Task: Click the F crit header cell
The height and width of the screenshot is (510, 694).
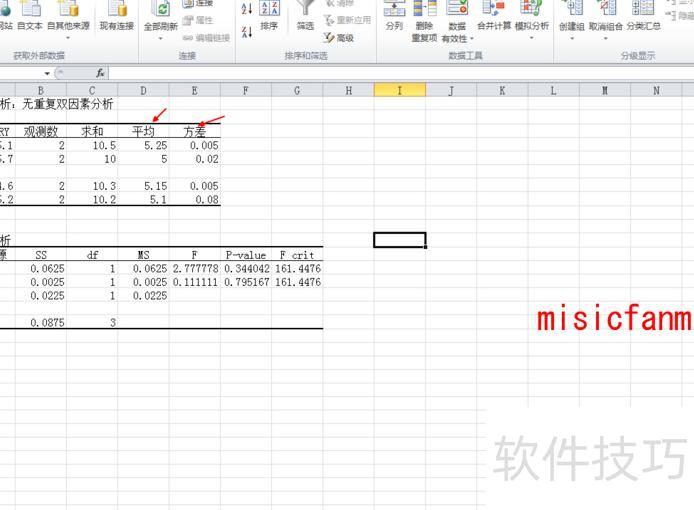Action: (297, 255)
